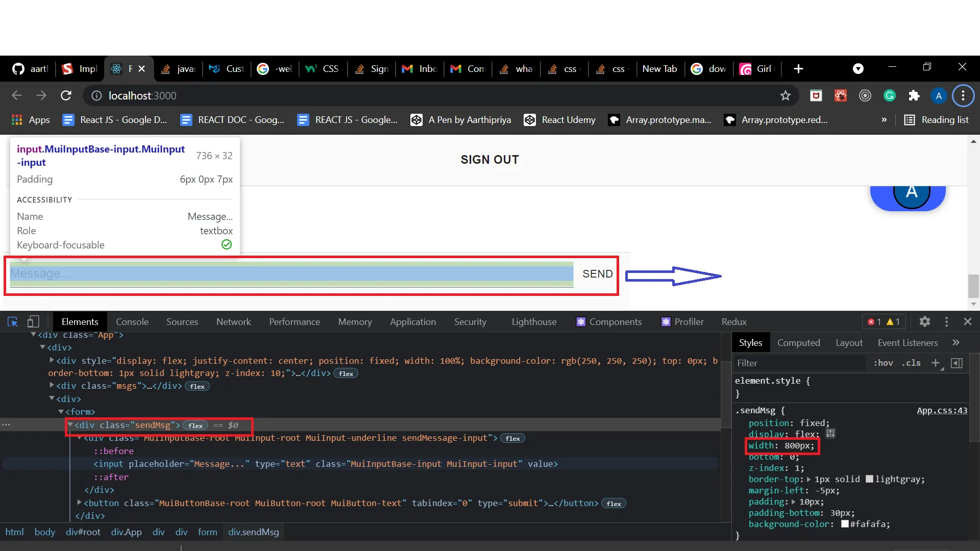This screenshot has width=980, height=551.
Task: Open DevTools three-dot customize menu
Action: 946,322
